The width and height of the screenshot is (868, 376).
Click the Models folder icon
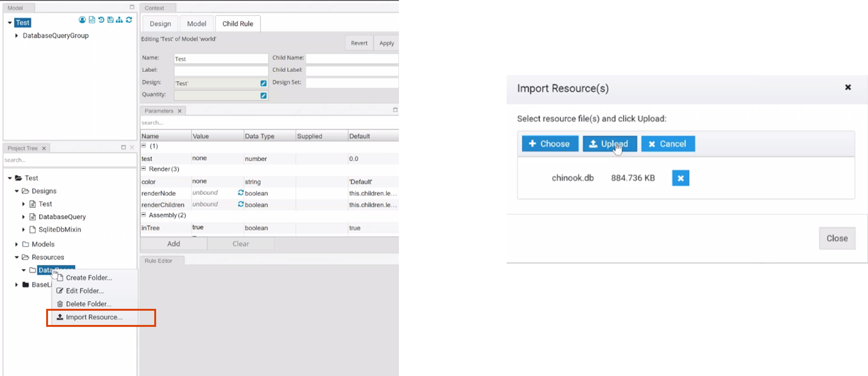26,244
